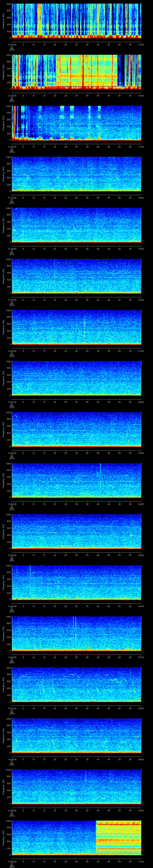Pick the spectrogram panel starting at 13:29:00
The image size is (153, 868).
[x=77, y=787]
